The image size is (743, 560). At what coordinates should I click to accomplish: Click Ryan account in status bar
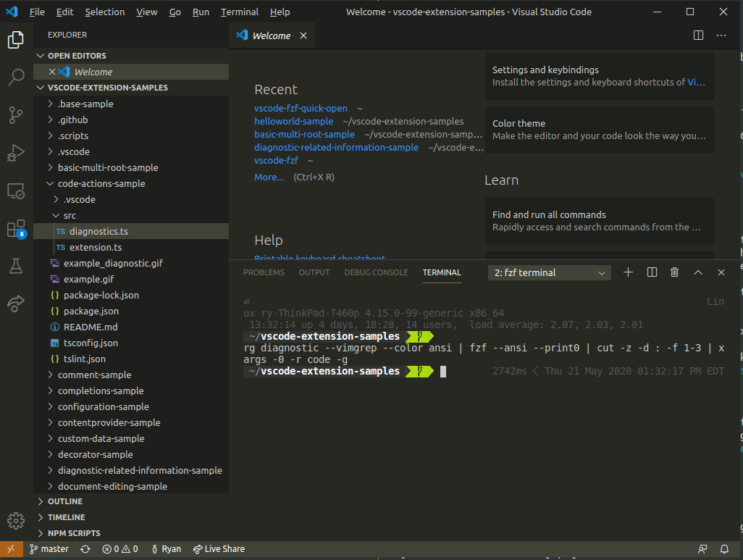click(x=167, y=549)
